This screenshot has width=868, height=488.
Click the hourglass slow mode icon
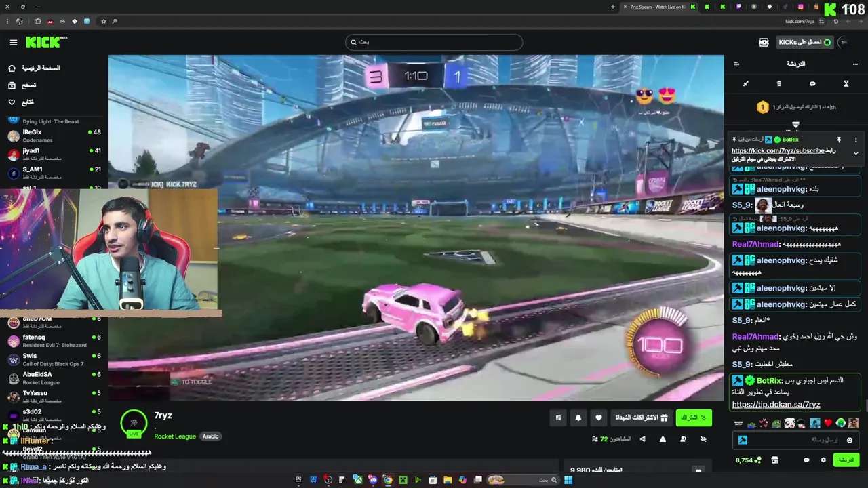[846, 84]
